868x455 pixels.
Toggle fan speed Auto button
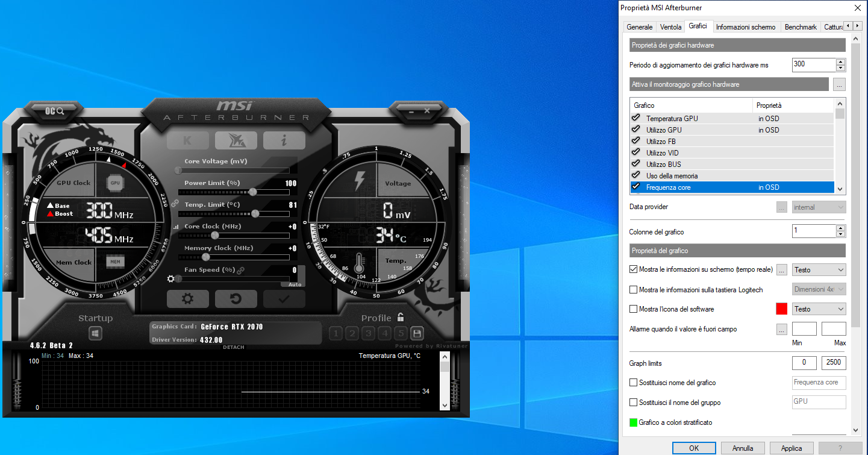pyautogui.click(x=295, y=284)
